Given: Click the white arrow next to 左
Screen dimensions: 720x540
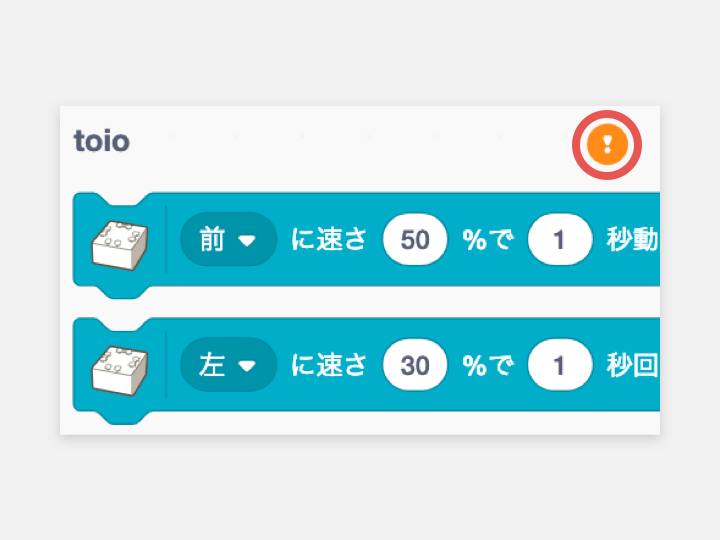Looking at the screenshot, I should pyautogui.click(x=247, y=366).
